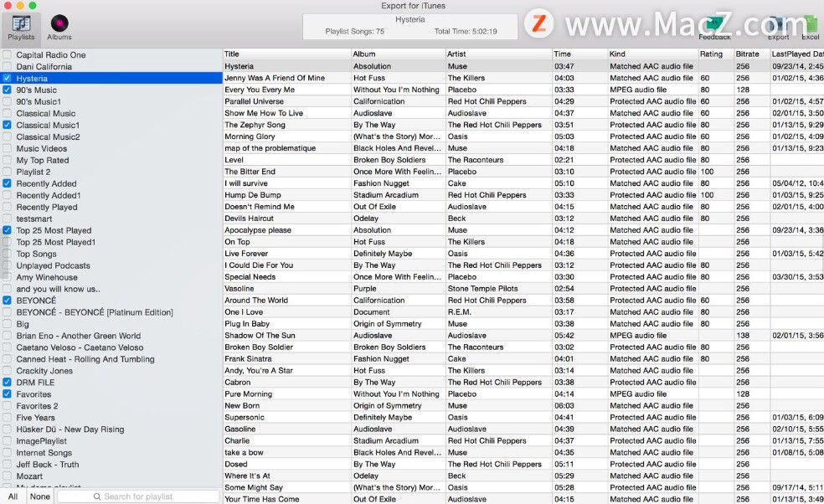This screenshot has width=824, height=504.
Task: Select the Internet Songs playlist
Action: [44, 453]
